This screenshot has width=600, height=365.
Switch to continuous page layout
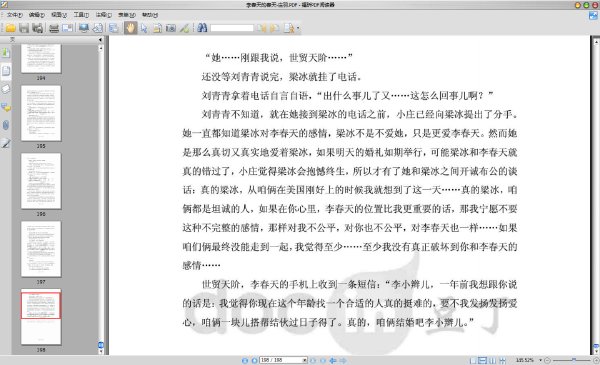point(483,360)
